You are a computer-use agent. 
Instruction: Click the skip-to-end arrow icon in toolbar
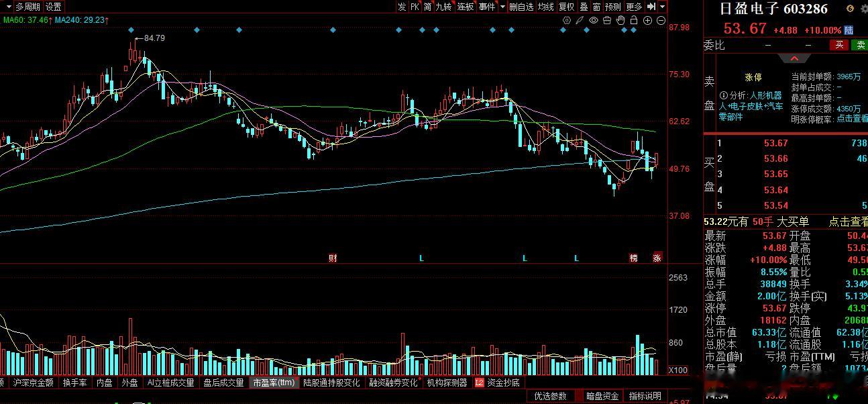pyautogui.click(x=651, y=6)
